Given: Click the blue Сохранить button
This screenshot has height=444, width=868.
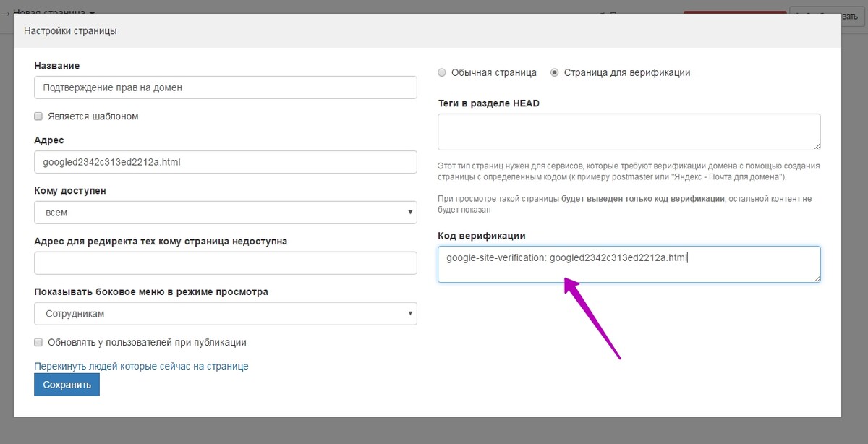Looking at the screenshot, I should click(67, 385).
